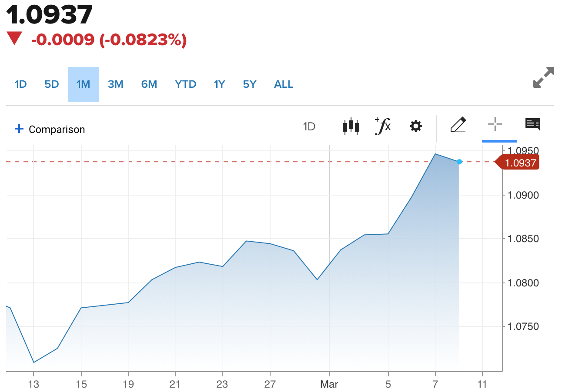Show the chart events comment icon
Viewport: 562px width, 392px height.
coord(532,124)
